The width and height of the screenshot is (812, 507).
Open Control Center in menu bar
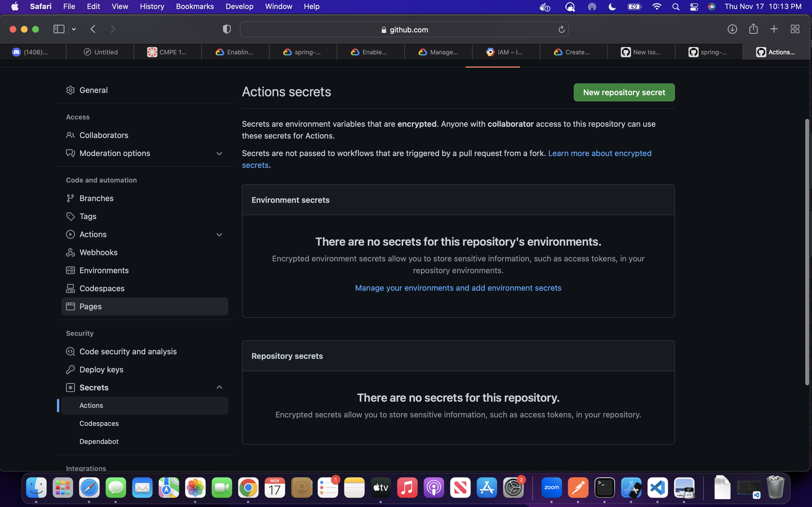pyautogui.click(x=694, y=7)
